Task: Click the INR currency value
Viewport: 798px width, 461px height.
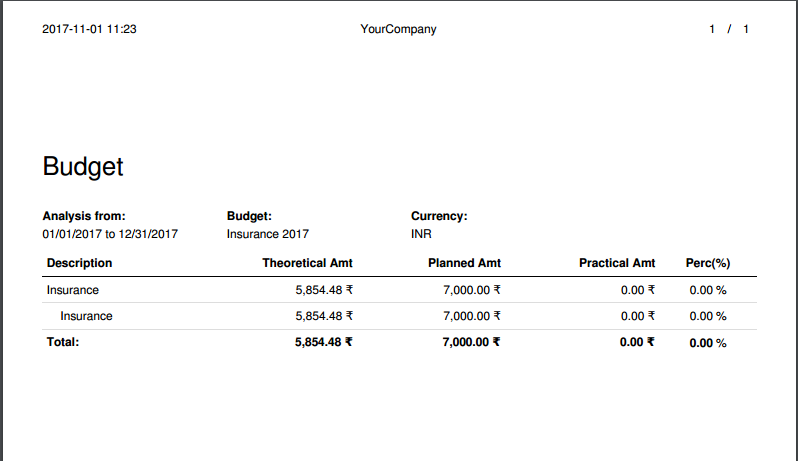Action: [x=422, y=234]
